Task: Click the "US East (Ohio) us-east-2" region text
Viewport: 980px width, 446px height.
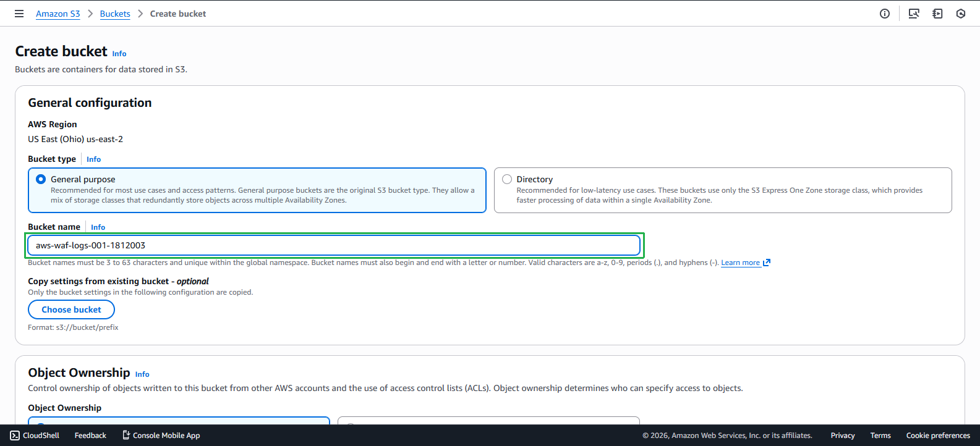Action: coord(75,139)
